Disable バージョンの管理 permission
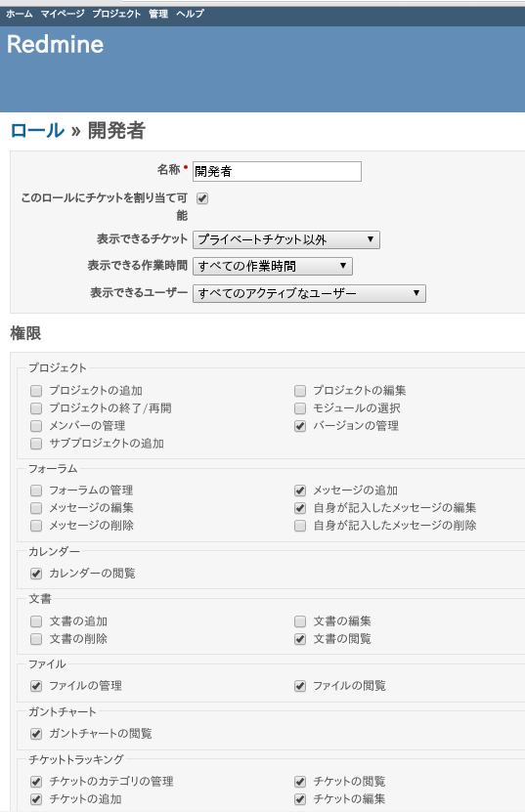 pos(300,426)
